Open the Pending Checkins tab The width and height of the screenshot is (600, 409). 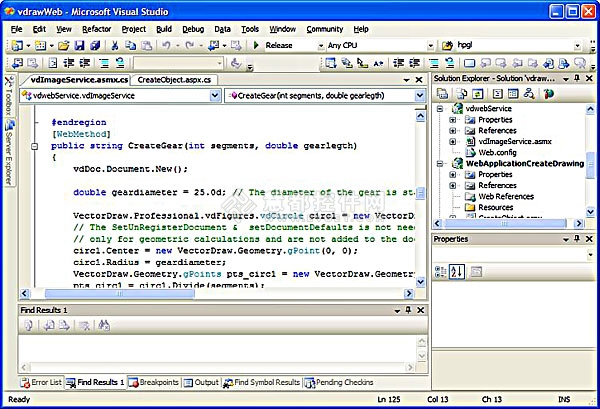click(x=339, y=382)
